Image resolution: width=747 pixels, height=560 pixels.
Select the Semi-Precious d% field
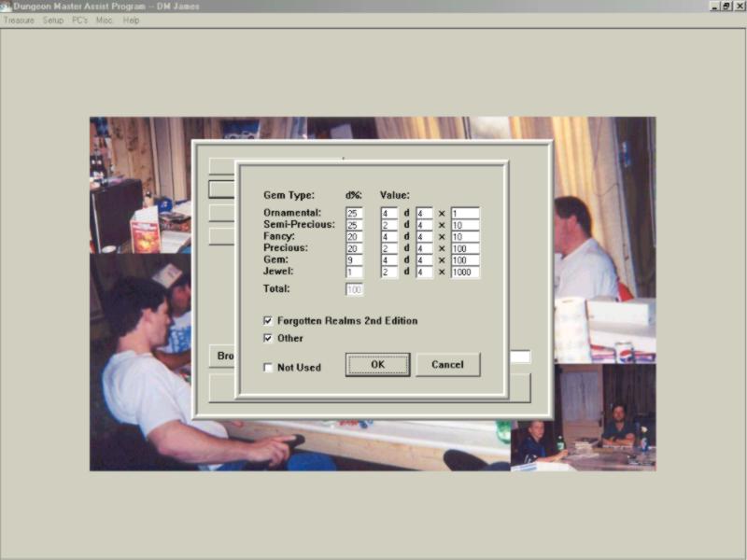point(354,225)
